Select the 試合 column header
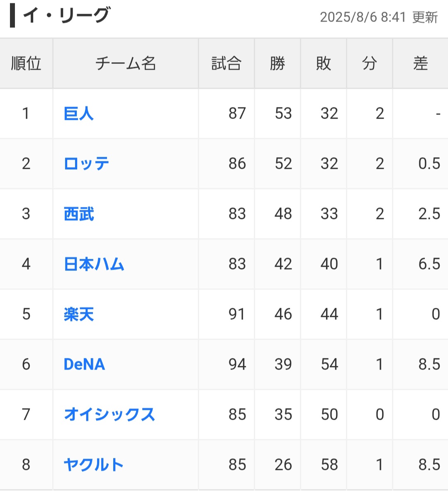The height and width of the screenshot is (499, 448). [226, 63]
